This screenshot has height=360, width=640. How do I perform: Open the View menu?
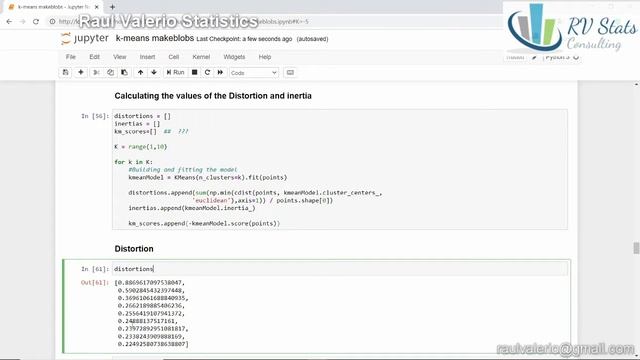coord(120,57)
